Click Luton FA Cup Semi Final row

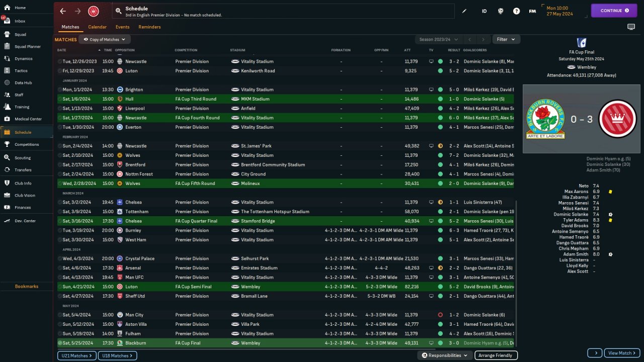(286, 287)
